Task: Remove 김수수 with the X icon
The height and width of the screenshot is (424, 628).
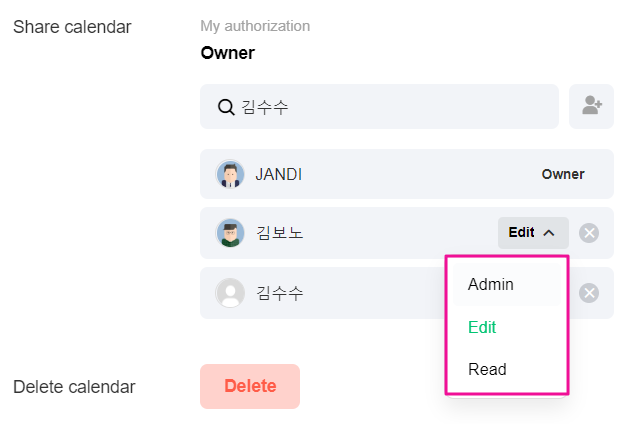Action: pos(590,293)
